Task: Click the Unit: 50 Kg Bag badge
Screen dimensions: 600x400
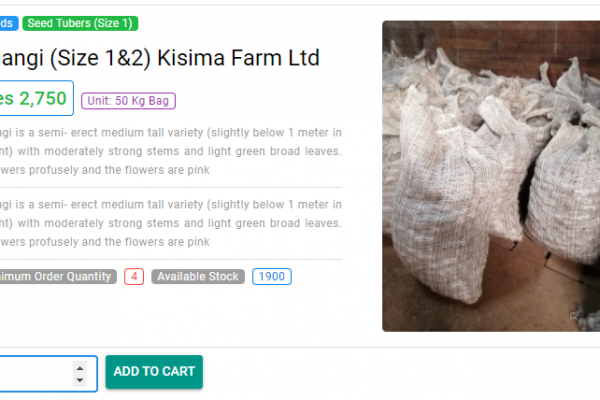Action: (x=128, y=101)
